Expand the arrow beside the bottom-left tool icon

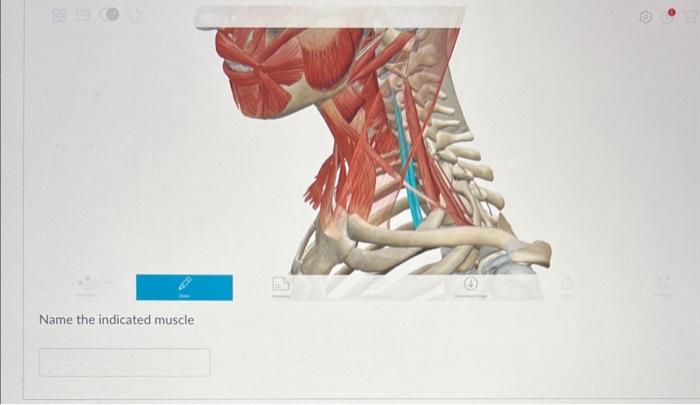coord(106,283)
